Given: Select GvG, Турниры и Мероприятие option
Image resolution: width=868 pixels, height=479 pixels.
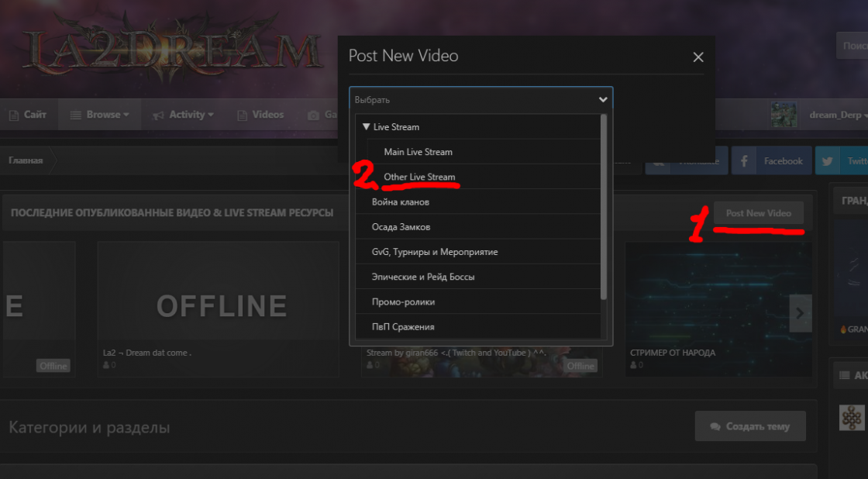Looking at the screenshot, I should (x=434, y=252).
